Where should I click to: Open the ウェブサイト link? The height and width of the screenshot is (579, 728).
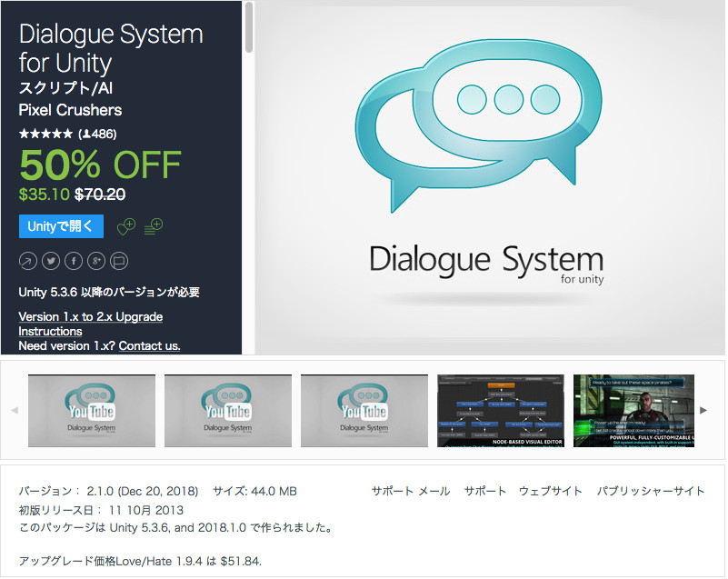click(x=551, y=491)
